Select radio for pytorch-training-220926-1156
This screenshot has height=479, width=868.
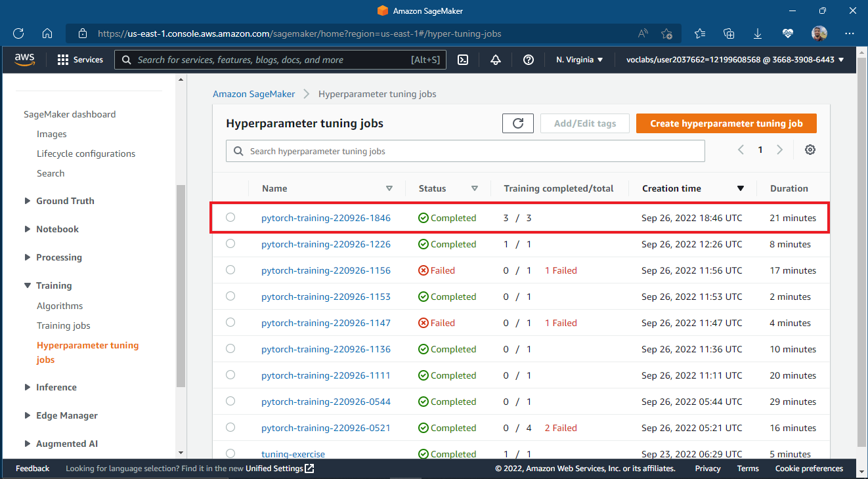pyautogui.click(x=230, y=270)
